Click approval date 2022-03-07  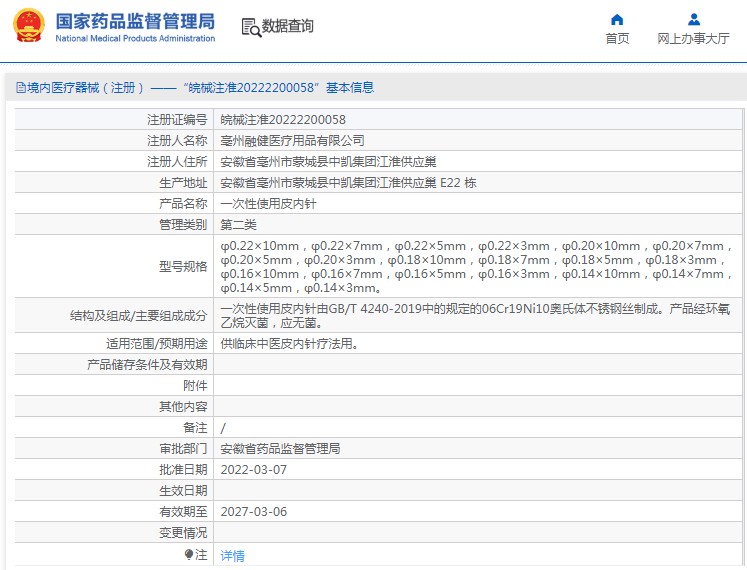tap(253, 469)
